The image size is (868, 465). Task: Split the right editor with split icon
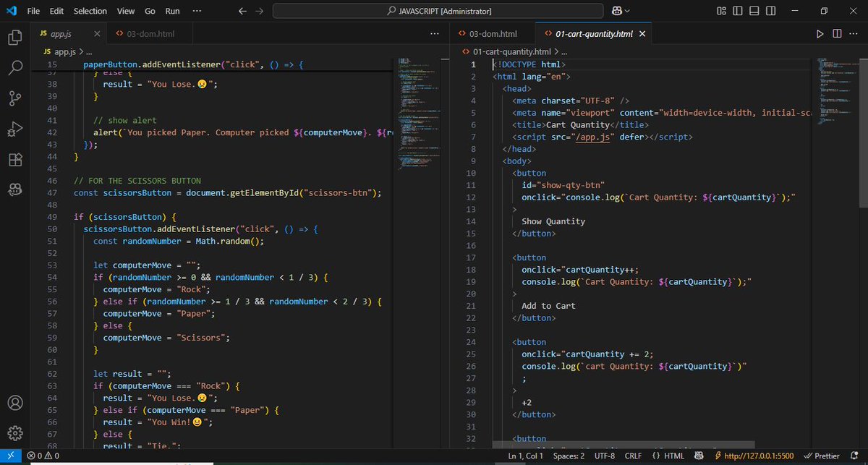tap(837, 34)
